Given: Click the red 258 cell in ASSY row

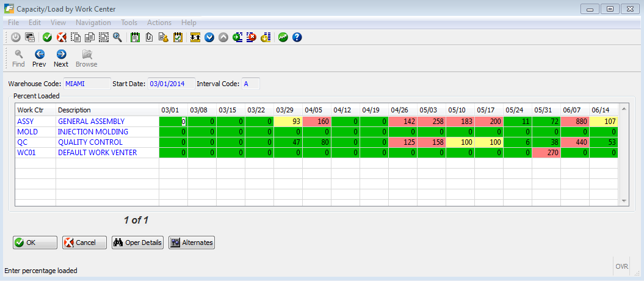Looking at the screenshot, I should pyautogui.click(x=432, y=121).
